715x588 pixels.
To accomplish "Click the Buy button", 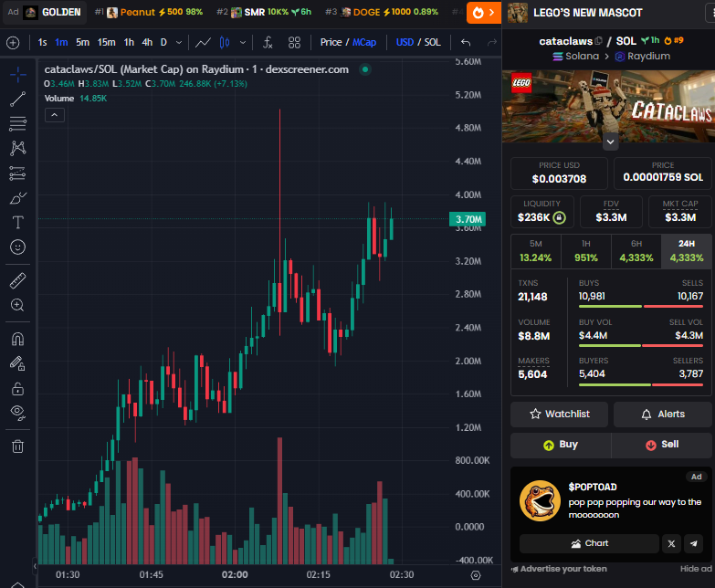I will 561,445.
